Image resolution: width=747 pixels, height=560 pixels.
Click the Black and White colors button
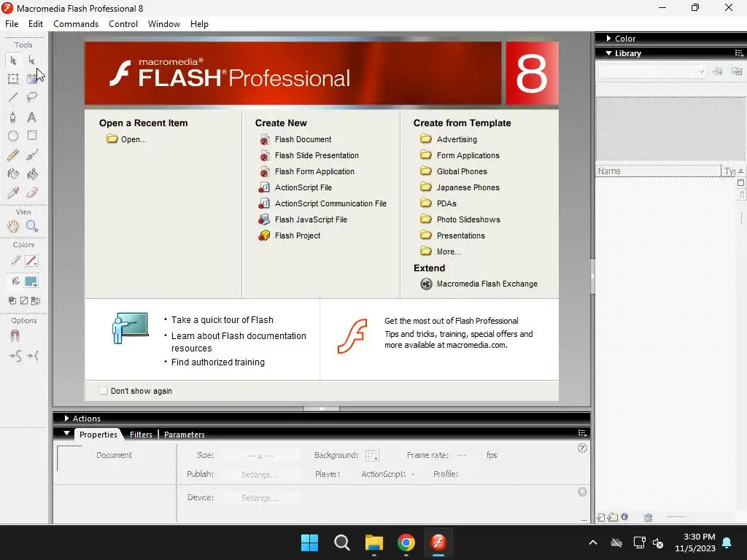pos(12,300)
